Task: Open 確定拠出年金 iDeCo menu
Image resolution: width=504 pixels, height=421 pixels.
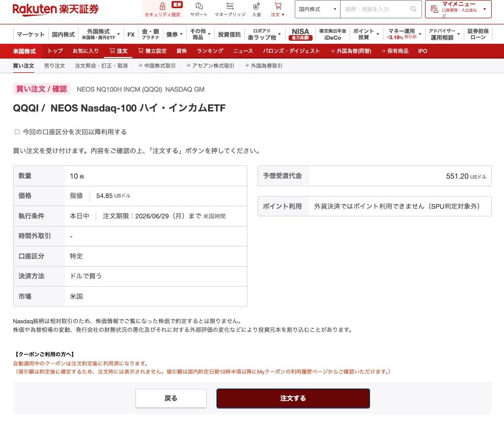Action: 332,35
